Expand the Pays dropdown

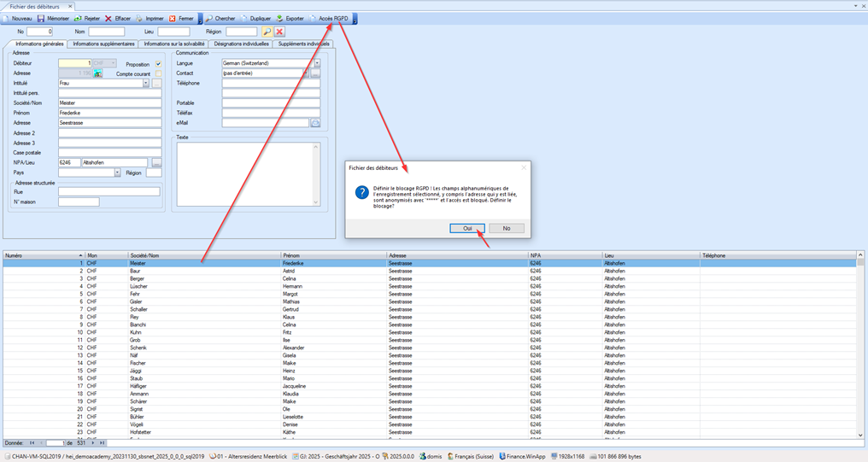pyautogui.click(x=117, y=173)
